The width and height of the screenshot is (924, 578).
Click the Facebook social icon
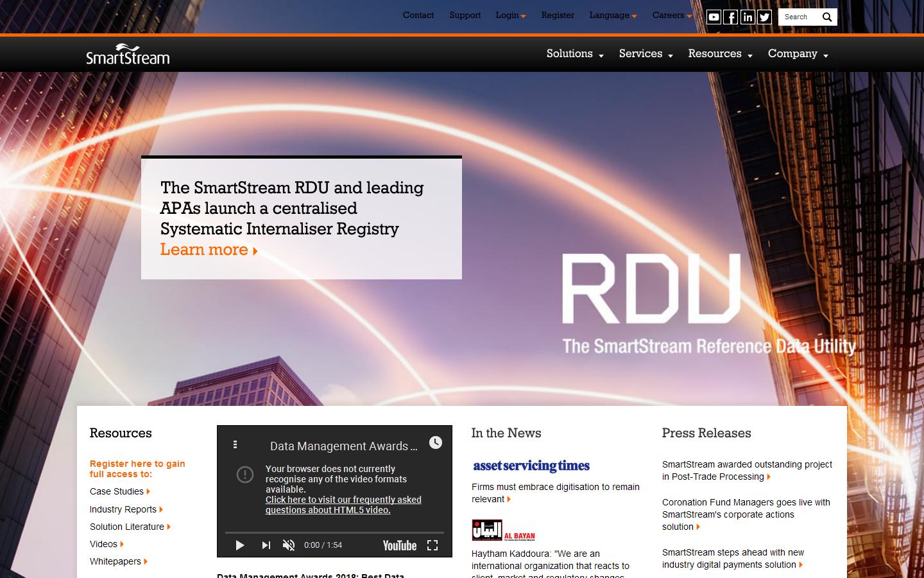point(730,17)
